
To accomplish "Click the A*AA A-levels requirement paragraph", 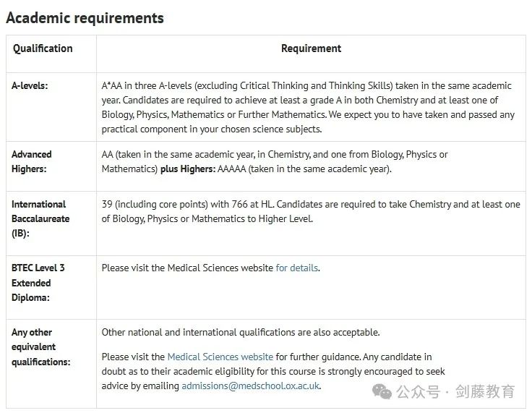I will 309,107.
